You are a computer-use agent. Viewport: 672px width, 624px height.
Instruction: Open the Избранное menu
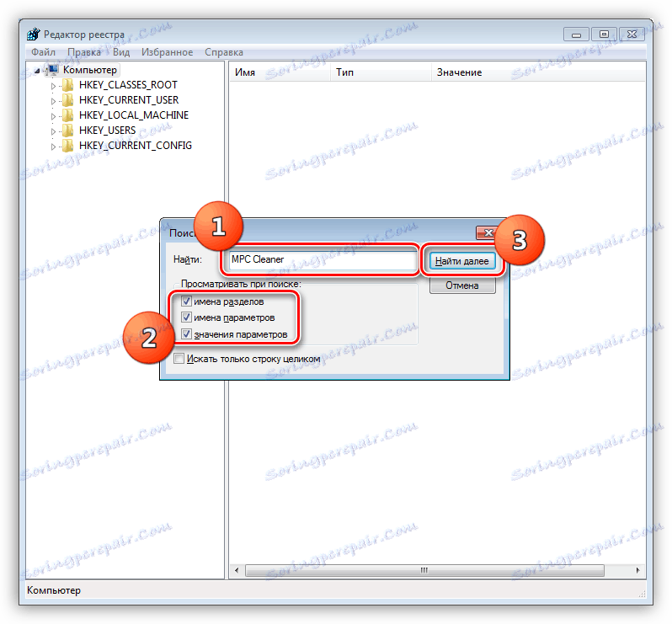click(x=167, y=52)
